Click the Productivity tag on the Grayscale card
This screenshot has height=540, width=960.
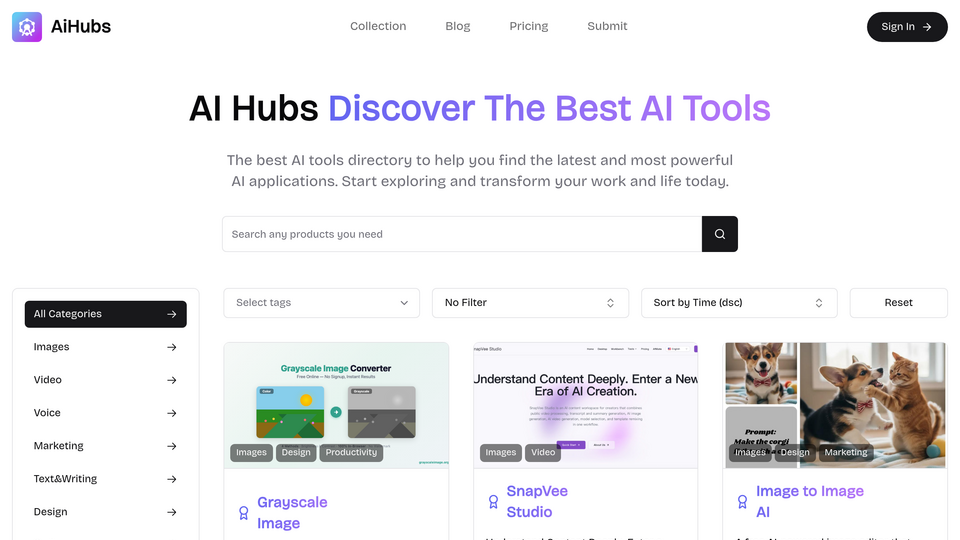tap(351, 452)
